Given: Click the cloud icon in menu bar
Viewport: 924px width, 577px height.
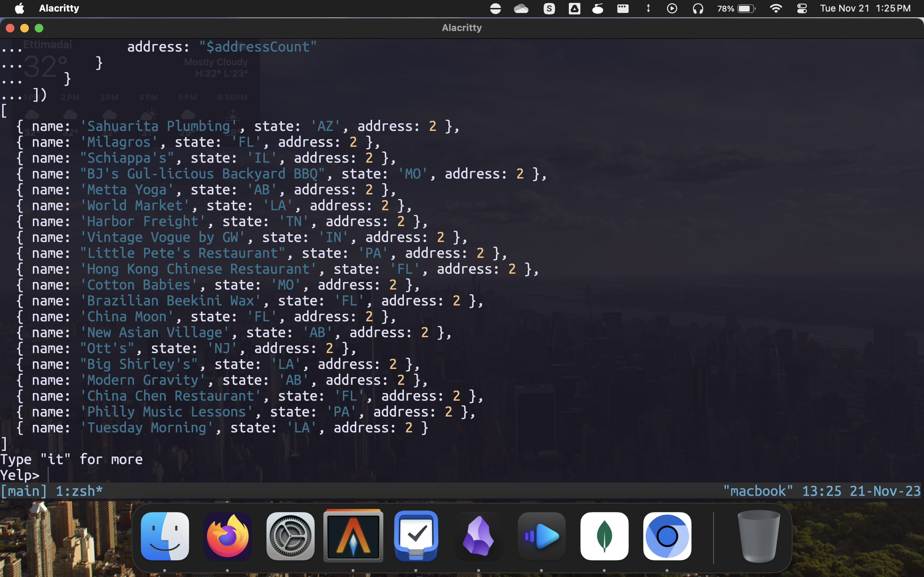Looking at the screenshot, I should [x=521, y=8].
